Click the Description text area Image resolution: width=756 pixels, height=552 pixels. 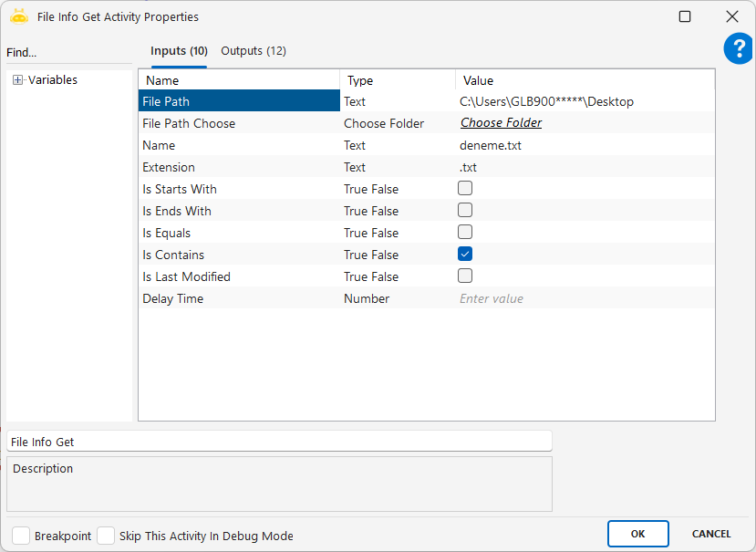coord(279,484)
